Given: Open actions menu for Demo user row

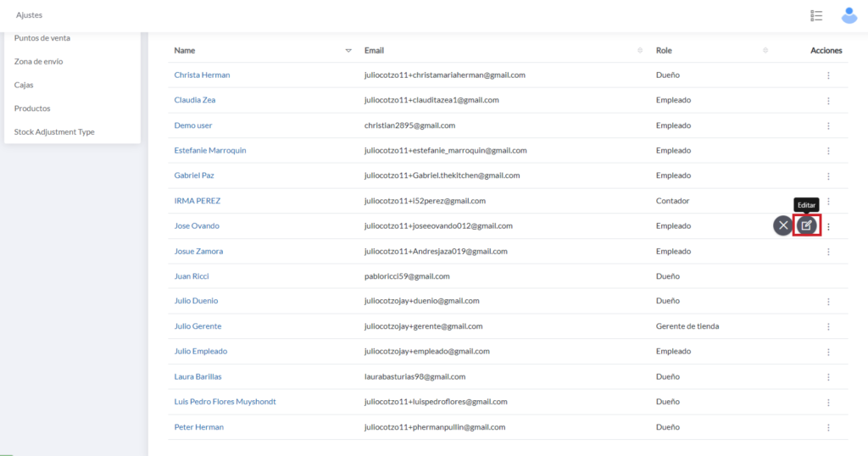Looking at the screenshot, I should (828, 125).
